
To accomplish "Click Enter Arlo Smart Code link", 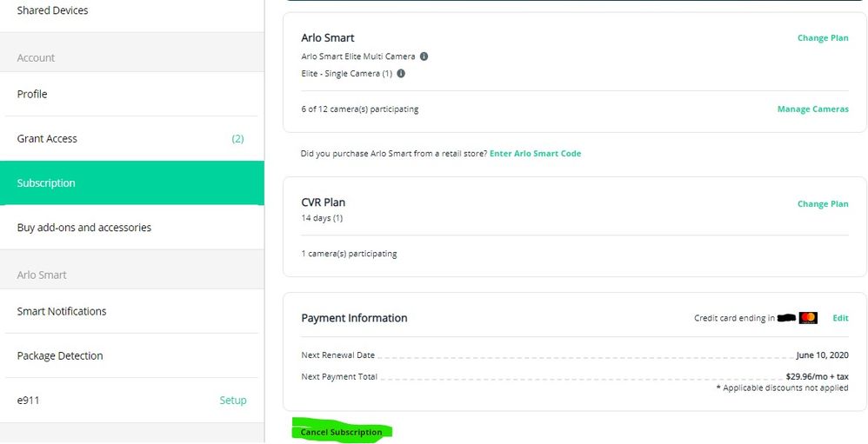I will [535, 154].
